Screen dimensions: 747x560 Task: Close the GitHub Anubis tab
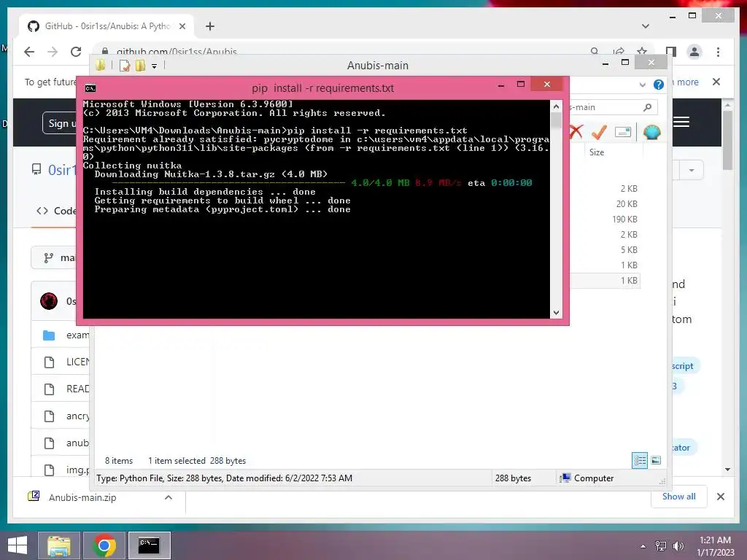click(x=182, y=26)
